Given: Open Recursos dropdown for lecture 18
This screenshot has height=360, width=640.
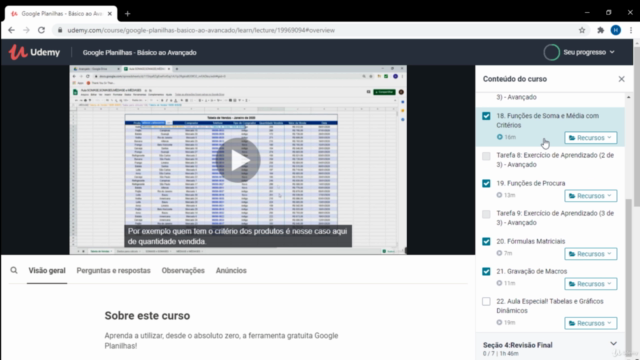Looking at the screenshot, I should 591,138.
